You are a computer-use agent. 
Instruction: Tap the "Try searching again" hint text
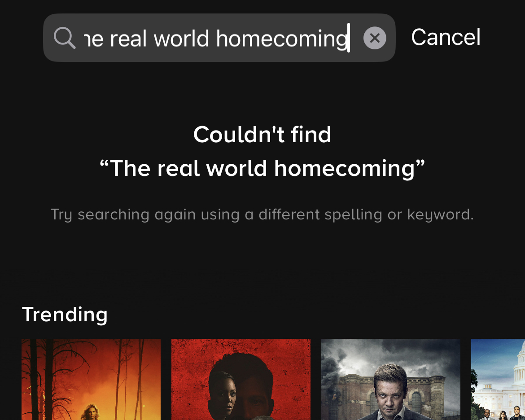click(262, 214)
